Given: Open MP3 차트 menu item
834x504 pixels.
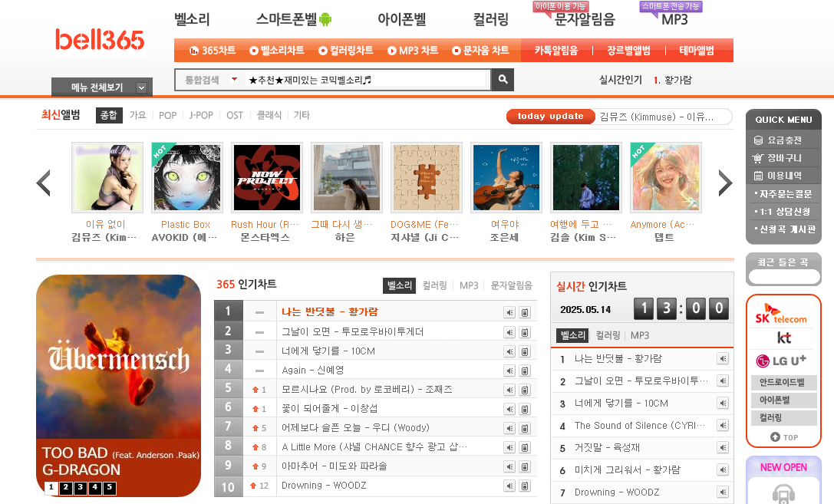Looking at the screenshot, I should pyautogui.click(x=413, y=51).
